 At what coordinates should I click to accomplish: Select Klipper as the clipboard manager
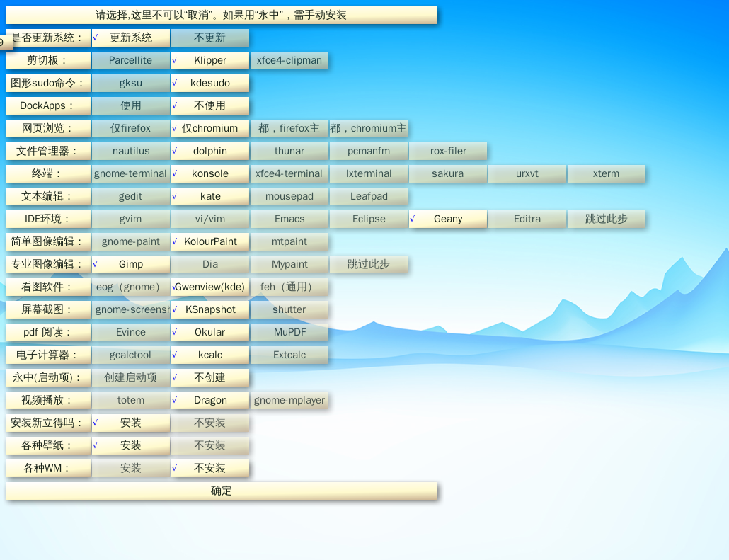(210, 60)
